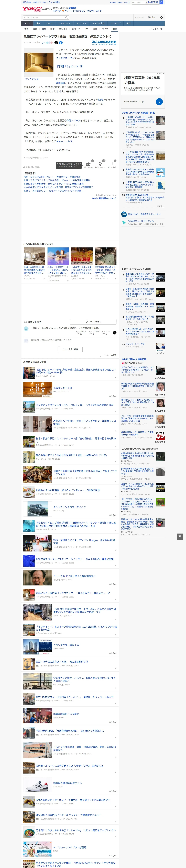
Task: Open ranking item 1 生徒同士が喧嘩して
Action: point(140,121)
